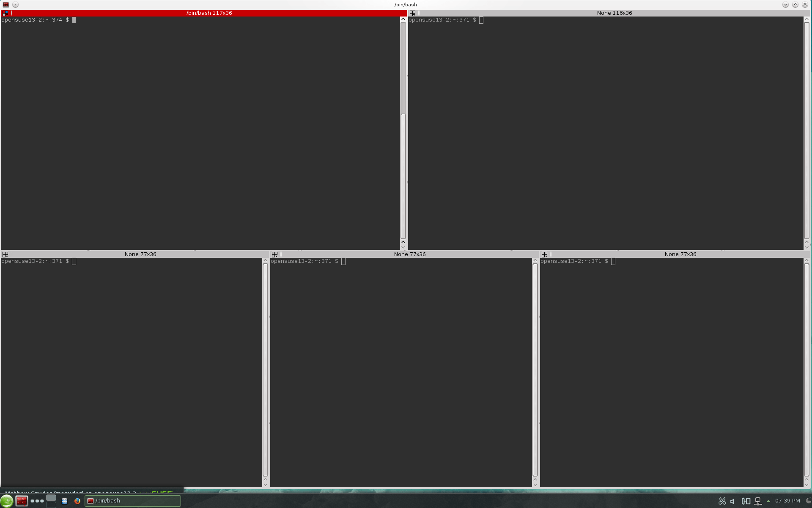Open group icon of bottom-right None 77x36 pane

coord(545,254)
